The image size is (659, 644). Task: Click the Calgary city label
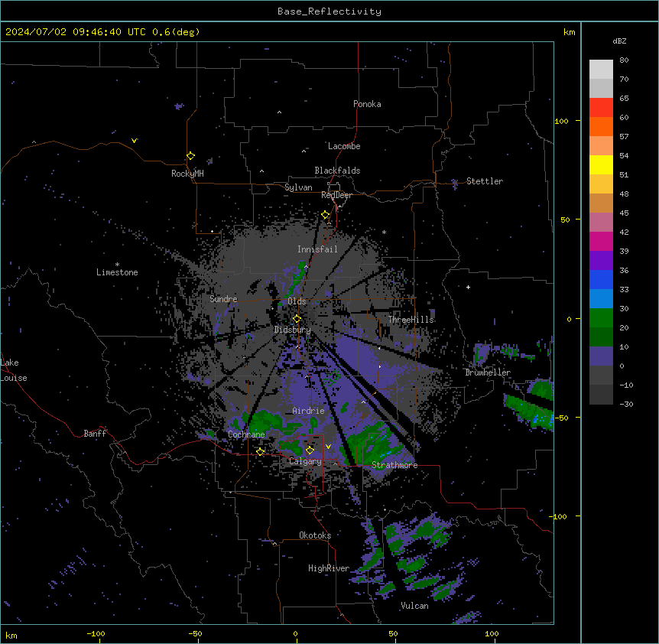tap(305, 461)
